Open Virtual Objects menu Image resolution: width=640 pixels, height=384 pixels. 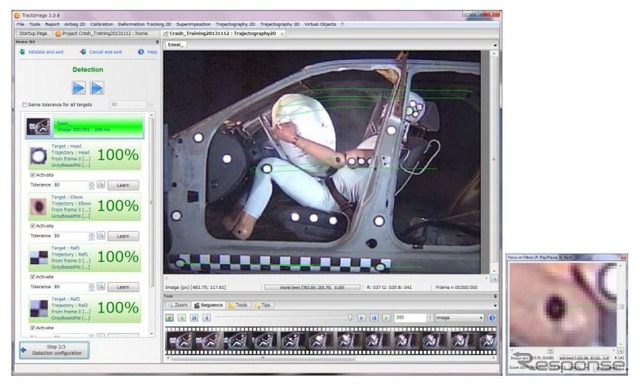[320, 24]
